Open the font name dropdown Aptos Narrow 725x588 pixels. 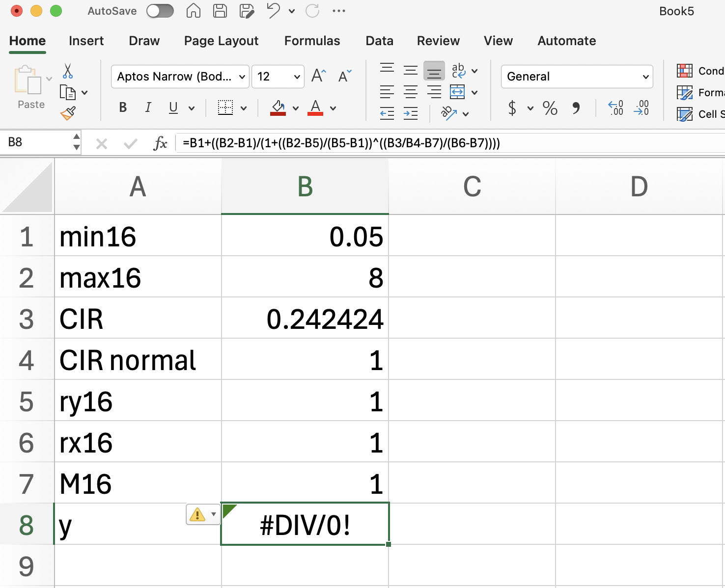pos(180,77)
